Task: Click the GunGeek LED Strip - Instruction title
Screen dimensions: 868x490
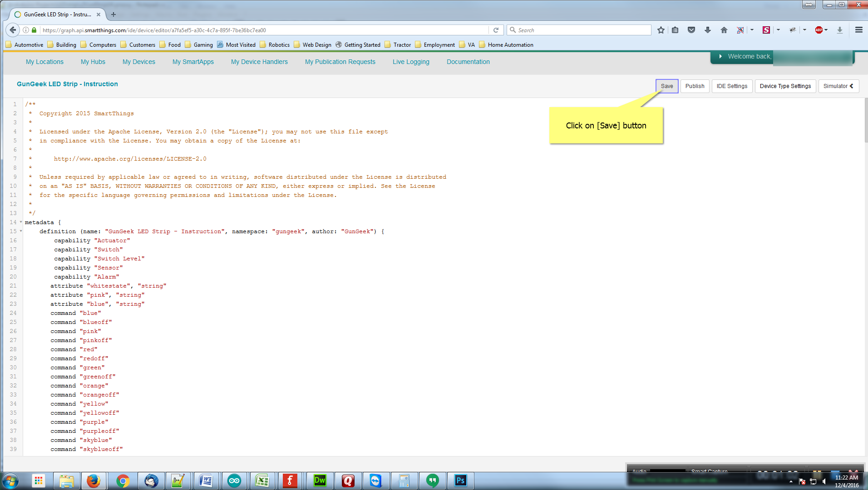Action: pos(67,84)
